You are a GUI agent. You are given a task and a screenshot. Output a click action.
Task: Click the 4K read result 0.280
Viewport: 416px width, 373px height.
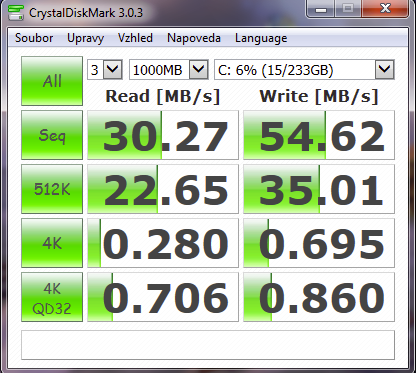(x=163, y=243)
